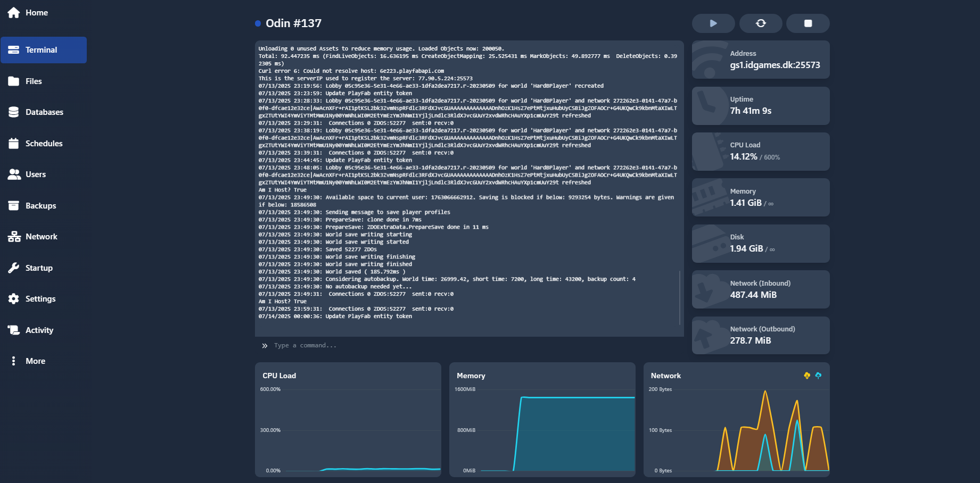Open the Backups section
The width and height of the screenshot is (980, 483).
coord(40,206)
